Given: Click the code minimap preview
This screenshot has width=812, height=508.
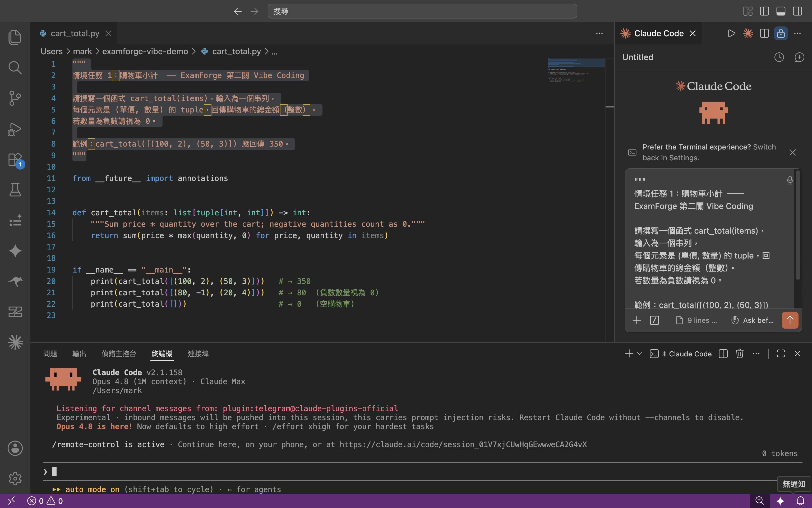Looking at the screenshot, I should click(576, 71).
